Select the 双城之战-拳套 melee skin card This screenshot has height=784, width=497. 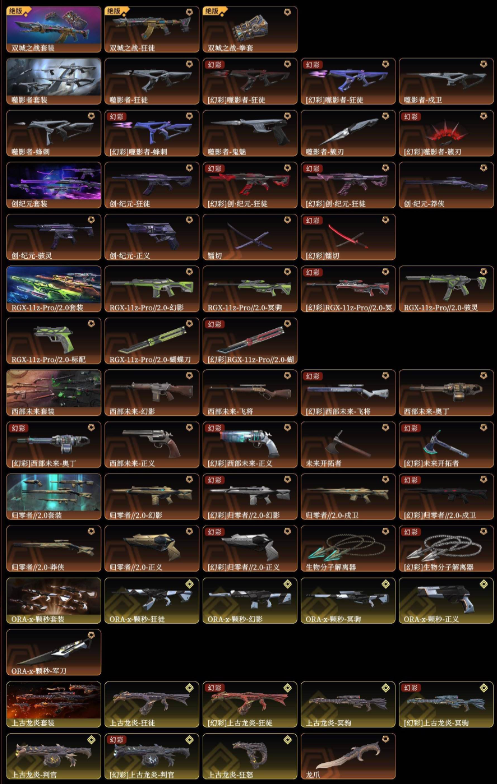pos(250,30)
